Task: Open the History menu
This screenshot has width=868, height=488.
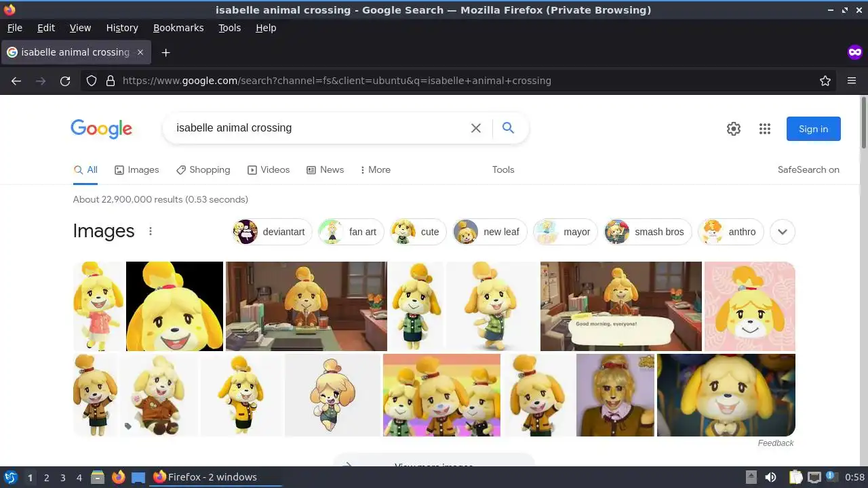Action: [x=122, y=28]
